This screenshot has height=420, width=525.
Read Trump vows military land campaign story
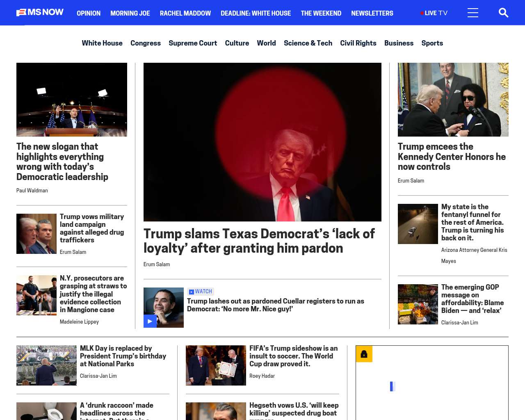click(x=92, y=228)
